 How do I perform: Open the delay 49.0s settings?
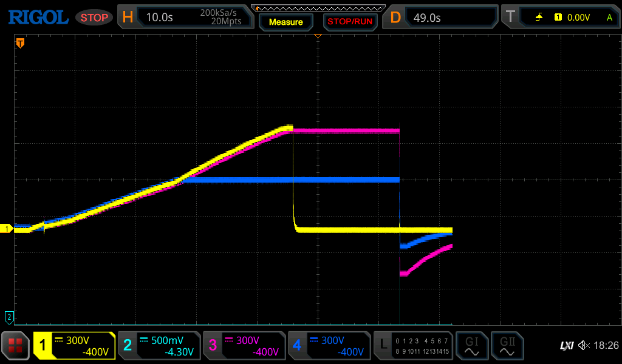click(442, 18)
